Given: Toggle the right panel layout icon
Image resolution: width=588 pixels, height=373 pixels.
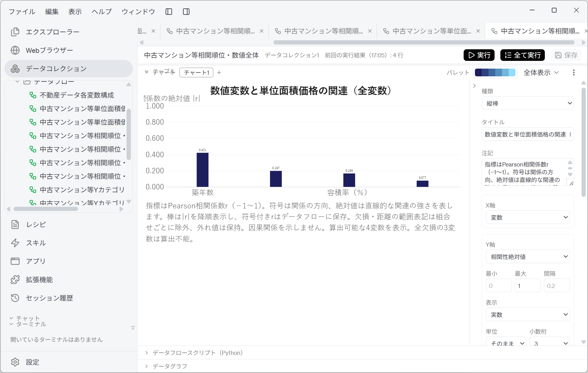Looking at the screenshot, I should coord(186,12).
